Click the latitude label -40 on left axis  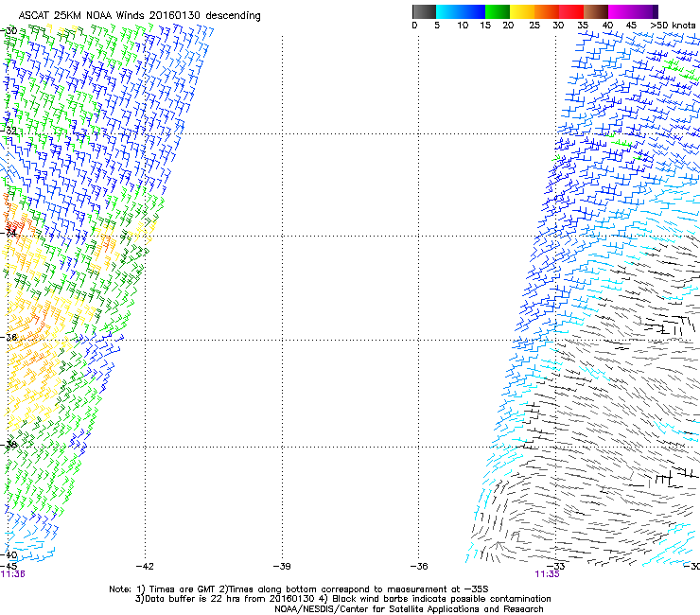click(9, 555)
